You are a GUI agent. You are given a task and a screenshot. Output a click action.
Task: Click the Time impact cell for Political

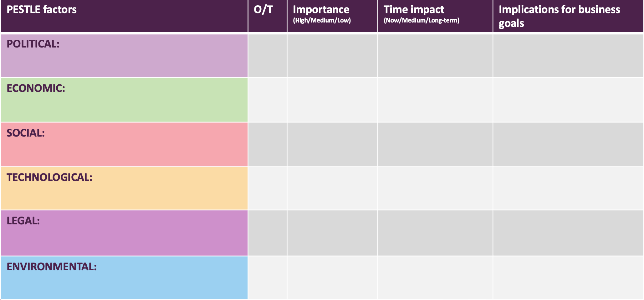pos(435,56)
